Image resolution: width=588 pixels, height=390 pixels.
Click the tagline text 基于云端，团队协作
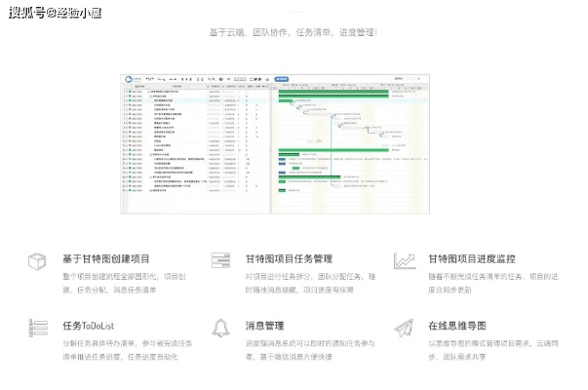point(293,32)
